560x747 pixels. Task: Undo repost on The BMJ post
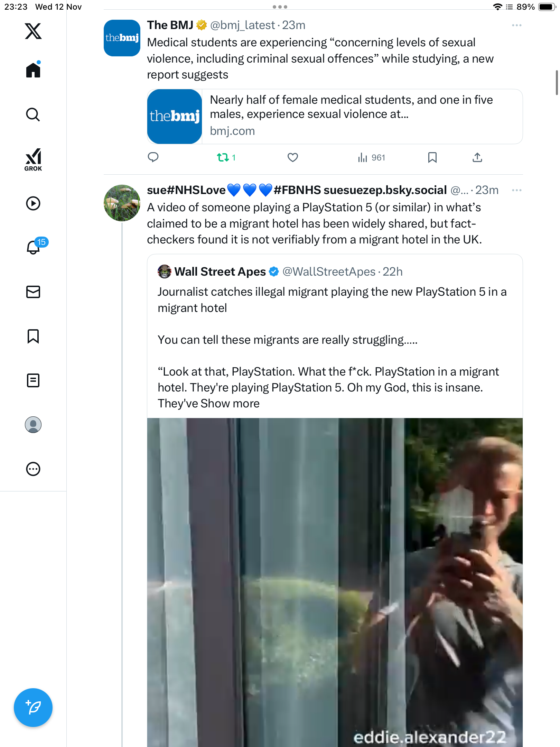223,158
